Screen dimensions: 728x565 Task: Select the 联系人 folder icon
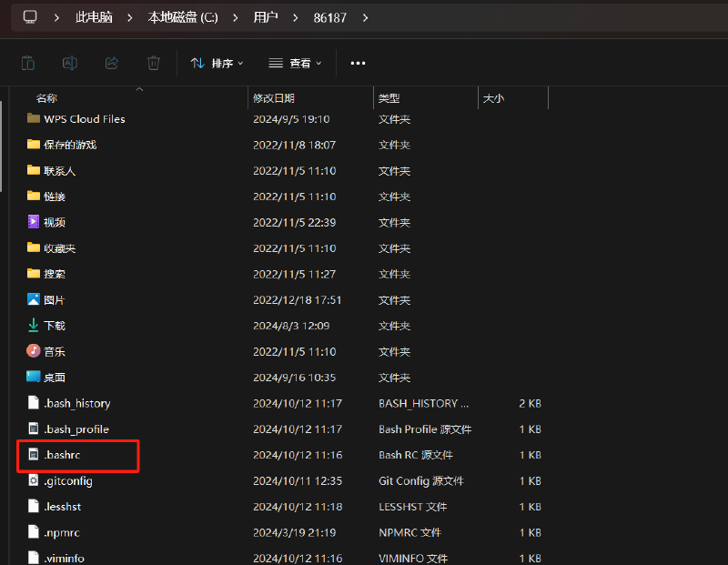[x=34, y=170]
